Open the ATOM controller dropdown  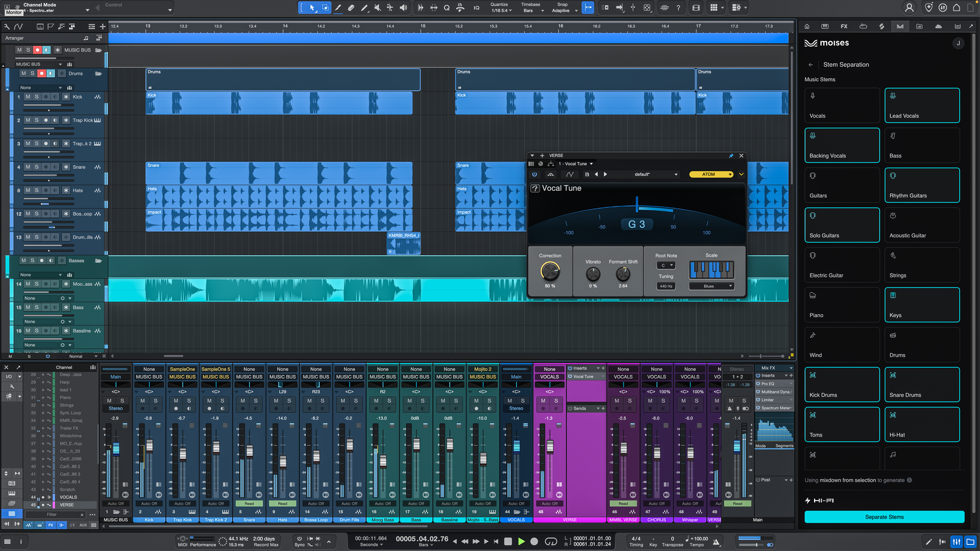pos(711,174)
